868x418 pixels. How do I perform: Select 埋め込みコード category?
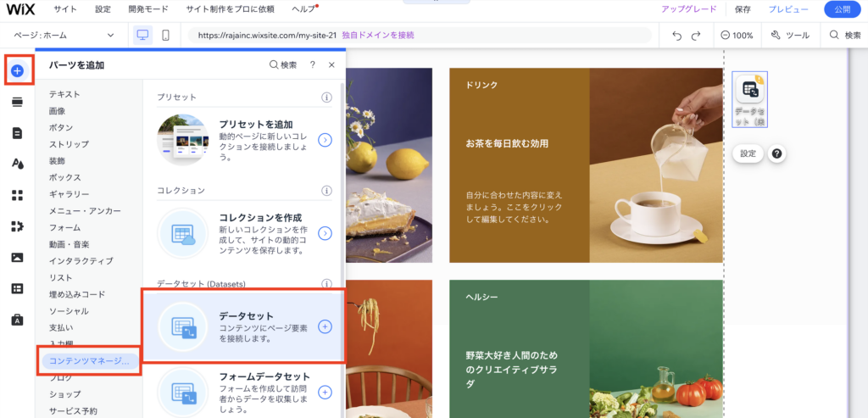[77, 294]
